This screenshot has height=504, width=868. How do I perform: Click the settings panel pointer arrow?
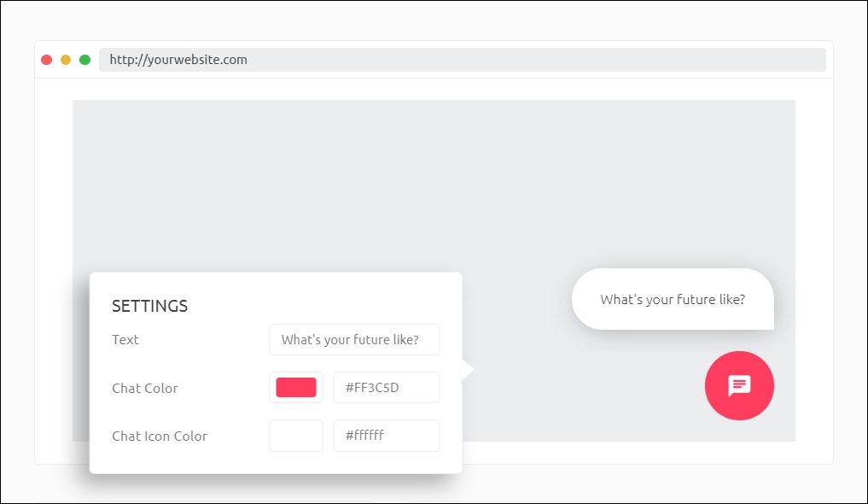[x=468, y=369]
